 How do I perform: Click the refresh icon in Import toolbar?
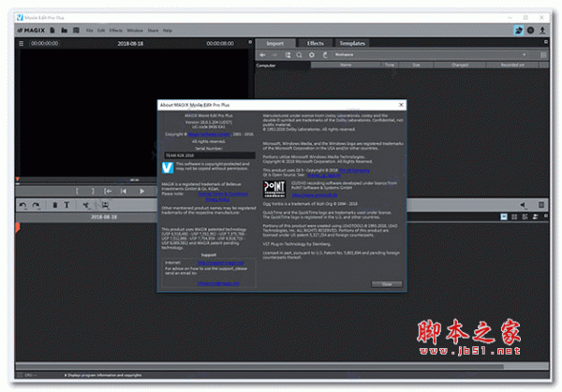(x=325, y=55)
